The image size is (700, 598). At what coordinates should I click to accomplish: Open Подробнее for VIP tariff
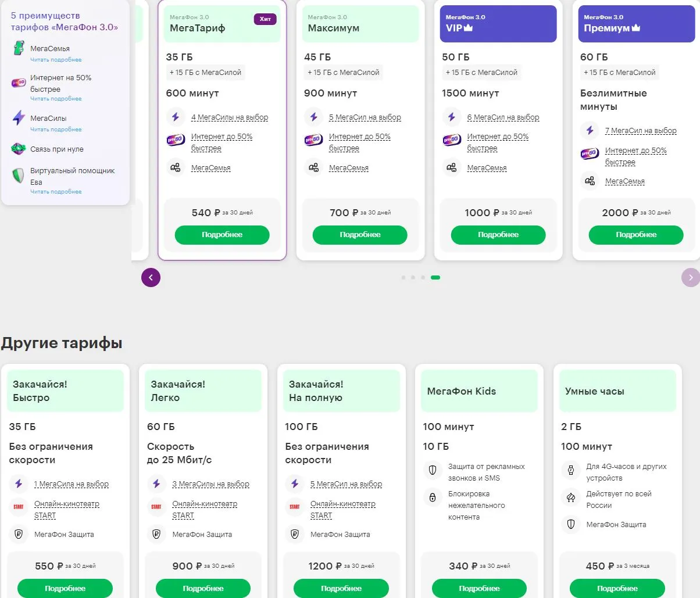pyautogui.click(x=498, y=235)
